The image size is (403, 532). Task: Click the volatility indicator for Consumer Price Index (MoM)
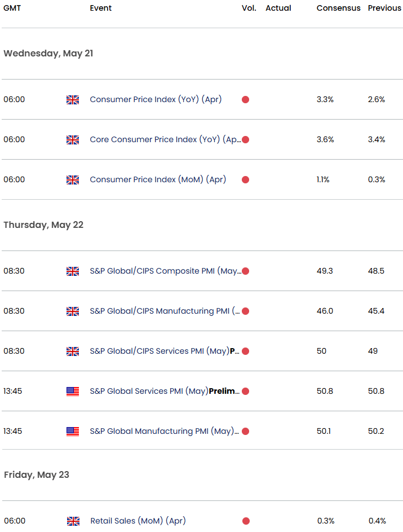coord(245,179)
